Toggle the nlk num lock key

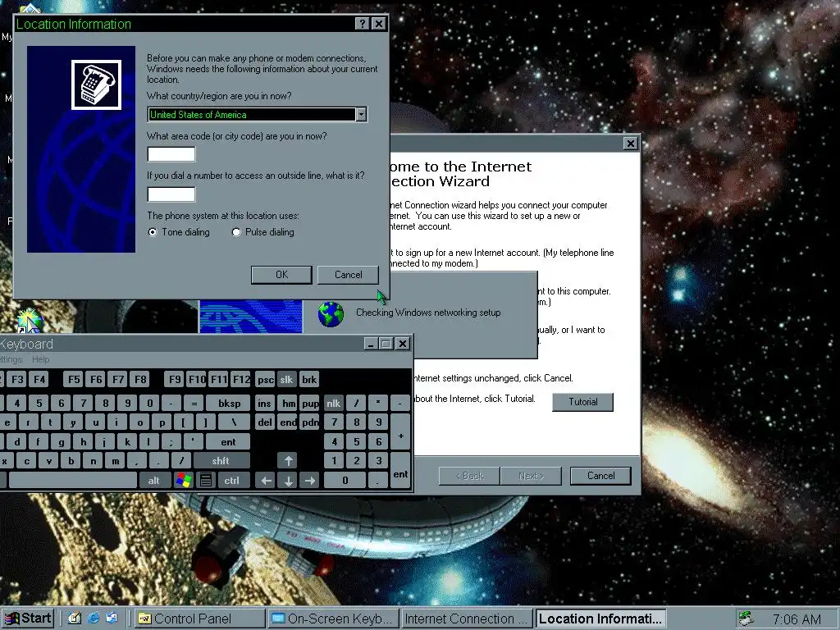click(333, 404)
